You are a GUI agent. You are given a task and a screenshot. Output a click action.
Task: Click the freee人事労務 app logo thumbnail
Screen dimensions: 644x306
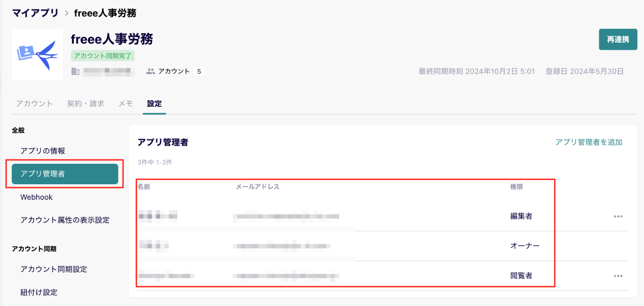(x=37, y=54)
